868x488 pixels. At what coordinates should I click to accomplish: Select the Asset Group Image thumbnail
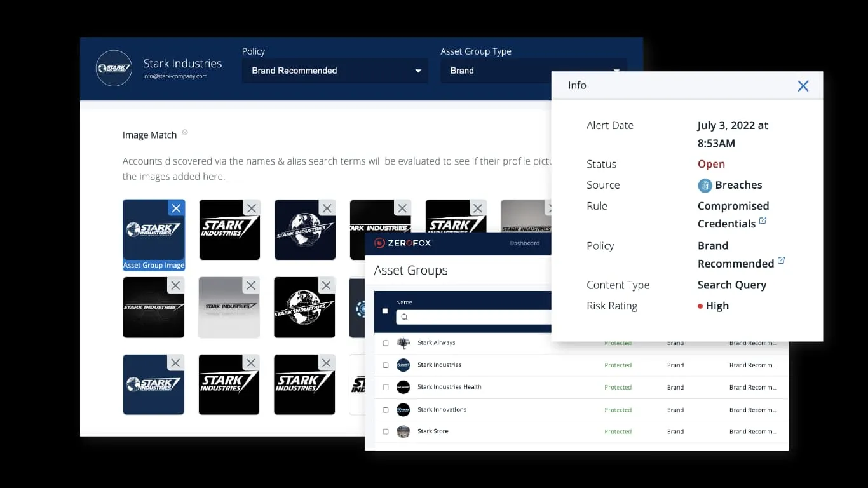tap(154, 235)
